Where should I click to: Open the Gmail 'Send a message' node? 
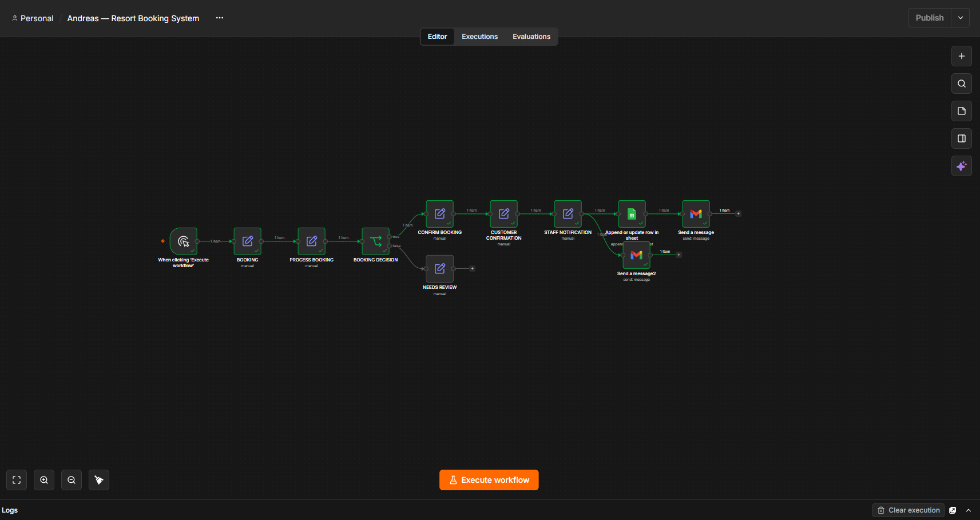click(696, 214)
